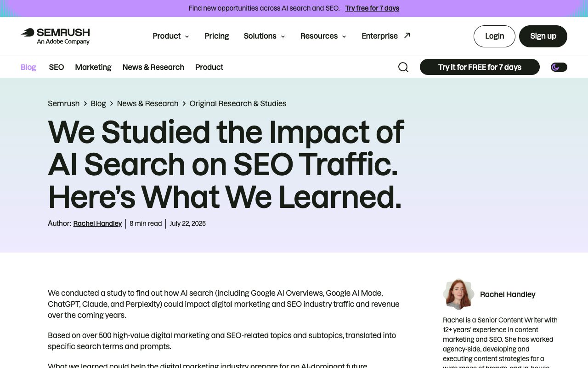Viewport: 588px width, 368px height.
Task: Toggle dark mode switch
Action: 559,67
